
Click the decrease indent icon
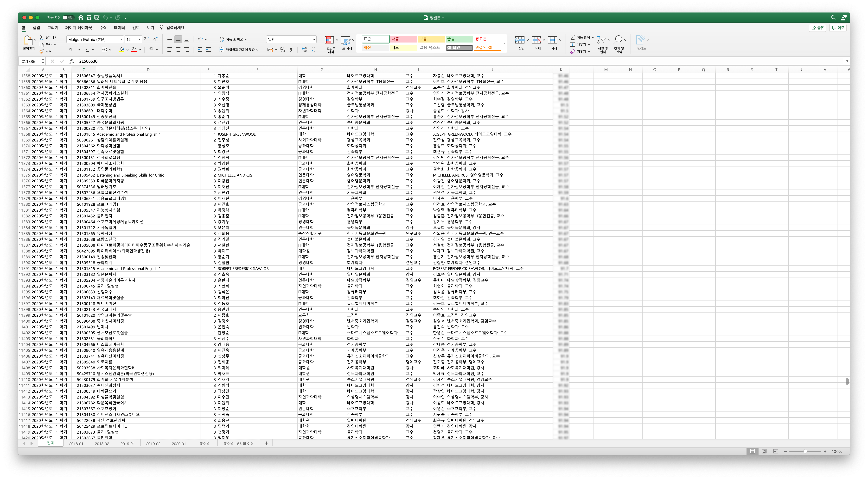tap(200, 49)
